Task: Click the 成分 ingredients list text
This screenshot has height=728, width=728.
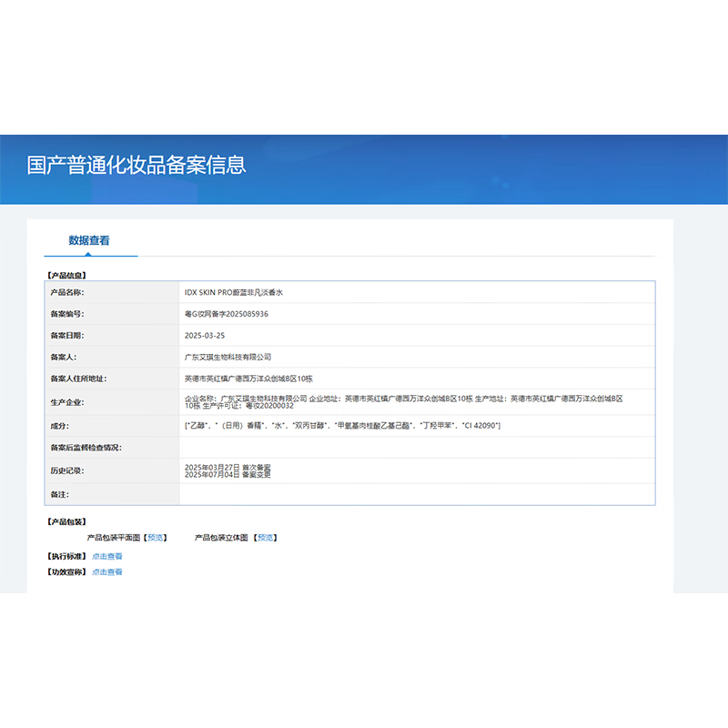Action: [341, 426]
